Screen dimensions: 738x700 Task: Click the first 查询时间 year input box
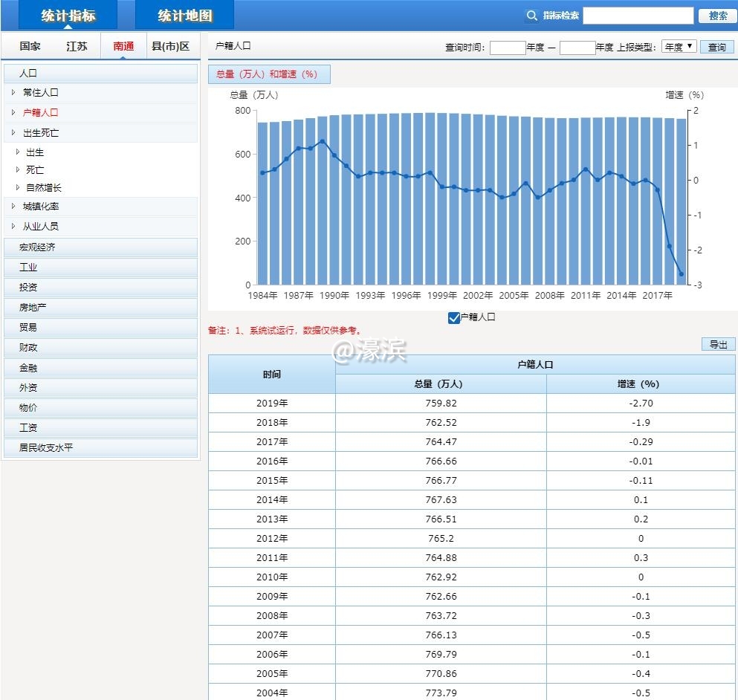(508, 46)
